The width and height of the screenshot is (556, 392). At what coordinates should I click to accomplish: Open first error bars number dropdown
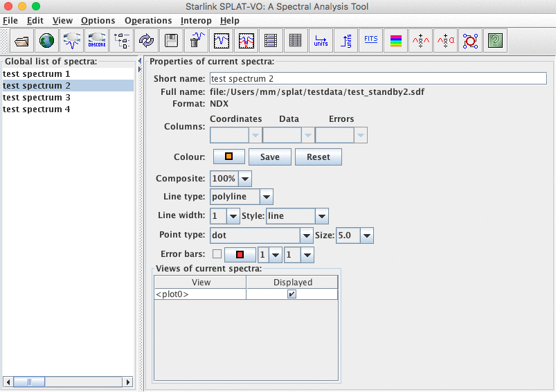click(276, 255)
